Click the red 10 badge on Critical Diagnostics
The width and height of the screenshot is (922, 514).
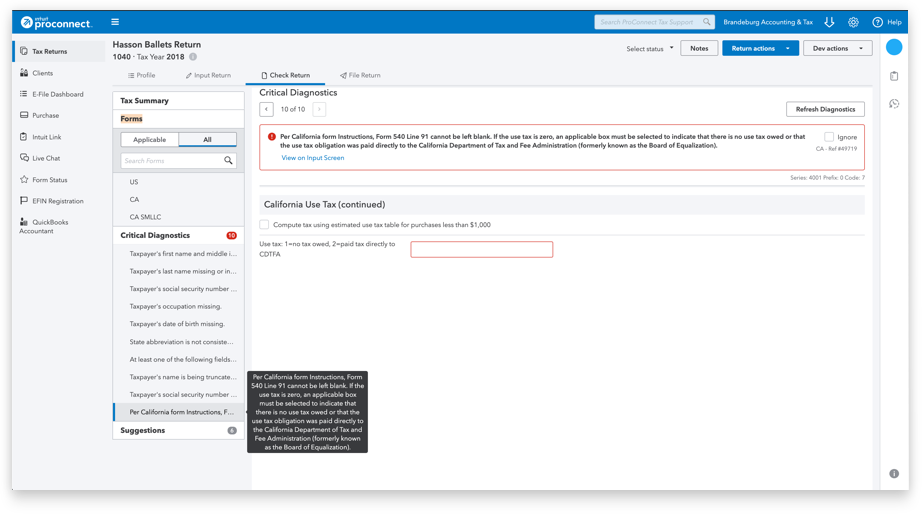coord(232,235)
